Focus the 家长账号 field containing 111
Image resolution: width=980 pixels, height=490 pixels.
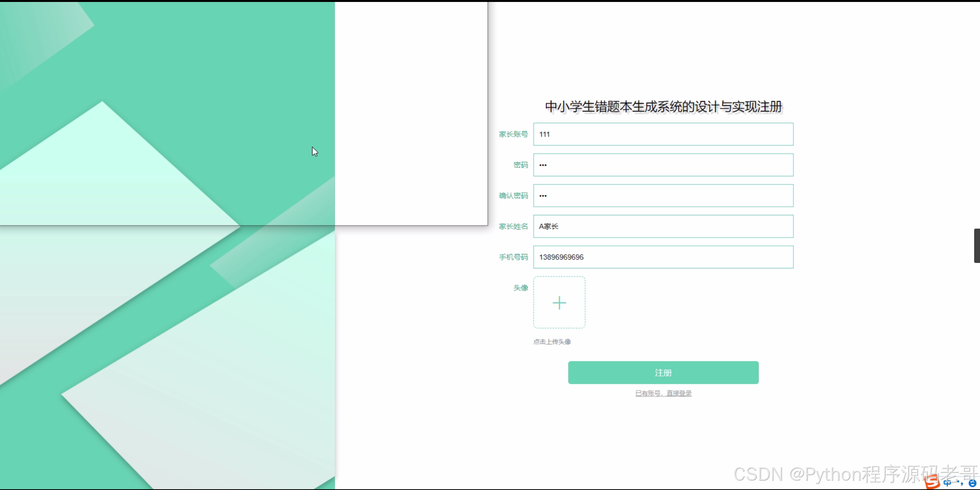(663, 134)
